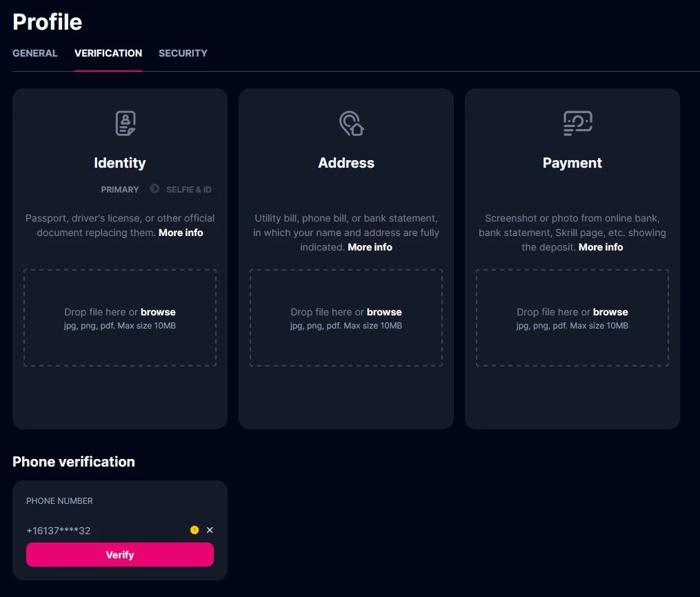Browse files for Identity upload

pyautogui.click(x=158, y=312)
